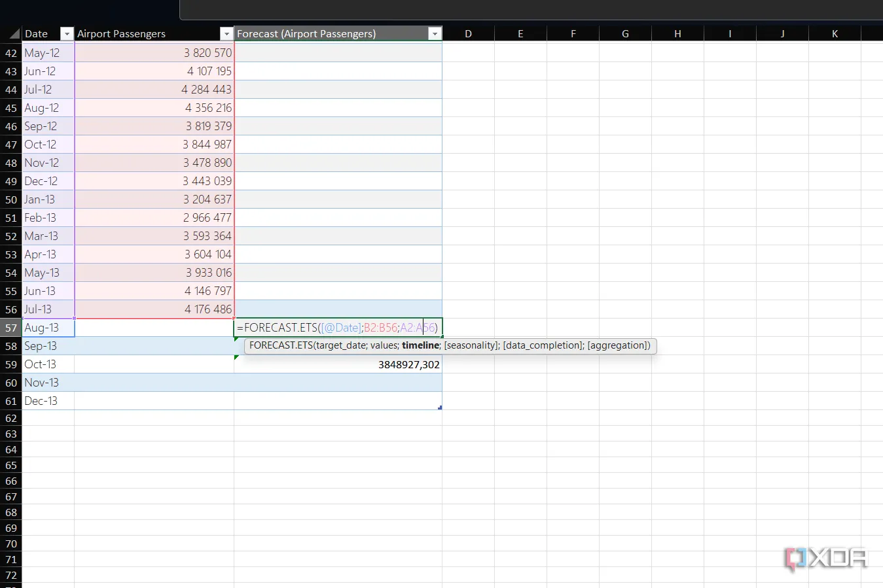The height and width of the screenshot is (588, 883).
Task: Select column I header
Action: [730, 34]
